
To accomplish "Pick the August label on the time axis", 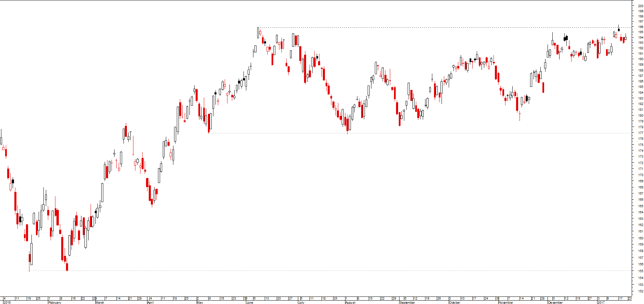I will (x=351, y=302).
